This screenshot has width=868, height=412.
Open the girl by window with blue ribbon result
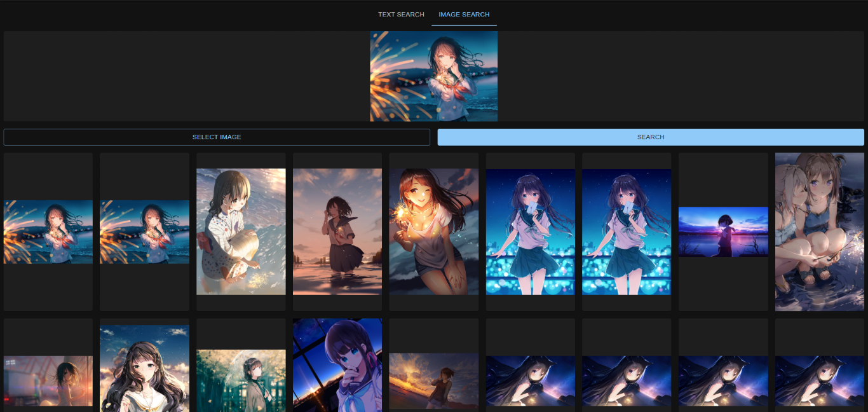[337, 366]
